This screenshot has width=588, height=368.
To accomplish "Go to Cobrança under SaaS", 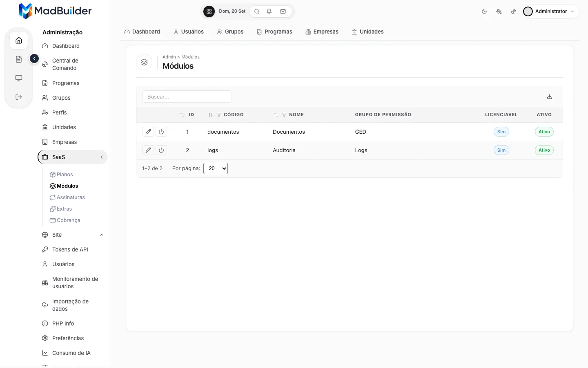I will 65,220.
